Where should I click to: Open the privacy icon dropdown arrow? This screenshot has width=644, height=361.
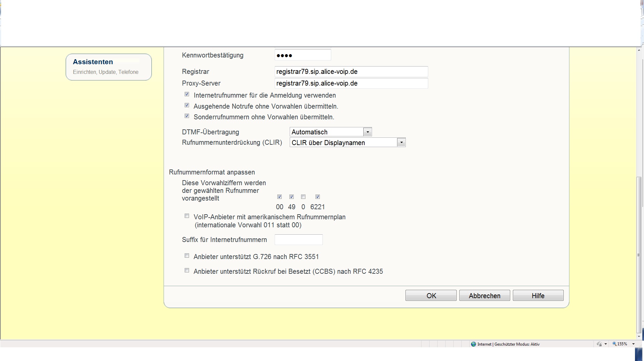click(x=606, y=344)
